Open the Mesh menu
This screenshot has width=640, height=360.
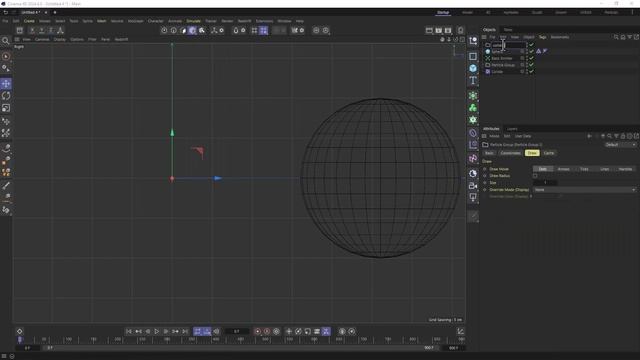pyautogui.click(x=102, y=21)
